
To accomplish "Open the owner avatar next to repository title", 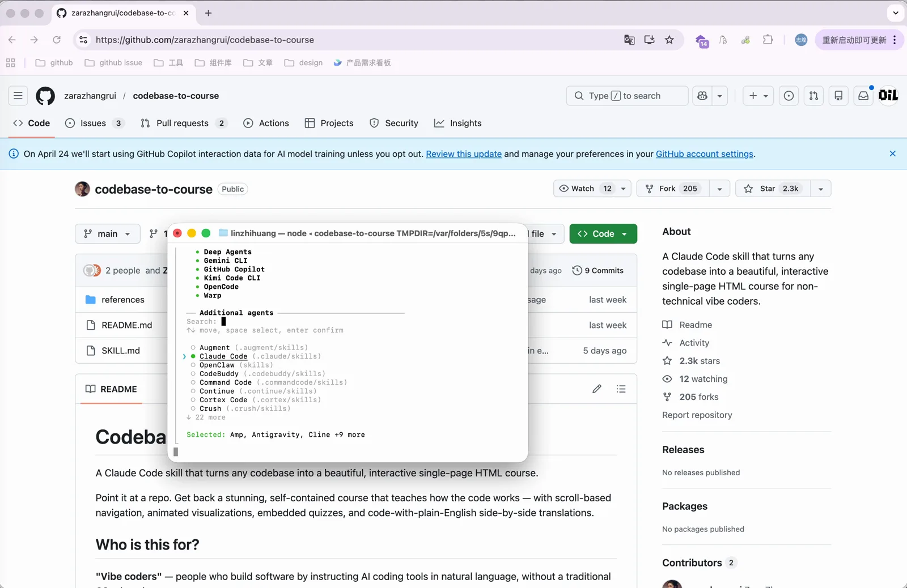I will (82, 189).
